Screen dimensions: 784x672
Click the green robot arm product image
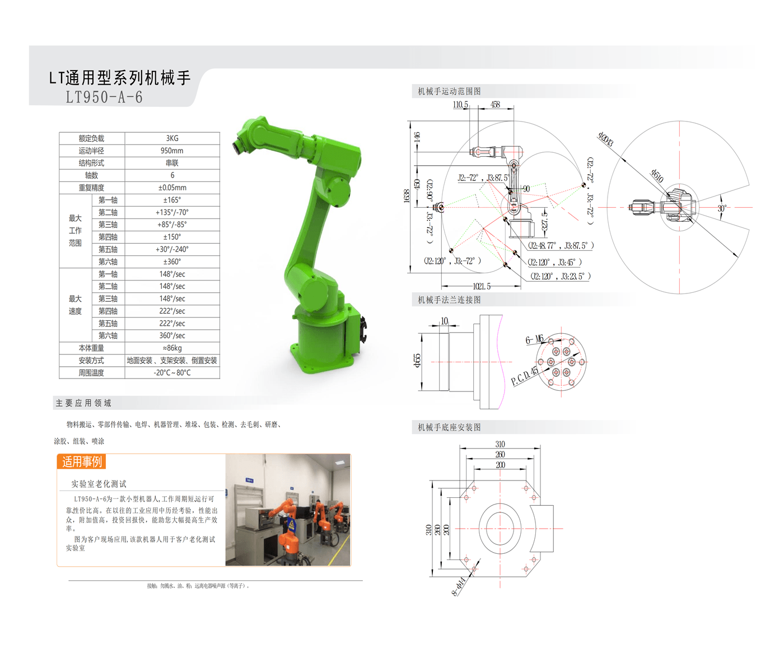(x=300, y=245)
